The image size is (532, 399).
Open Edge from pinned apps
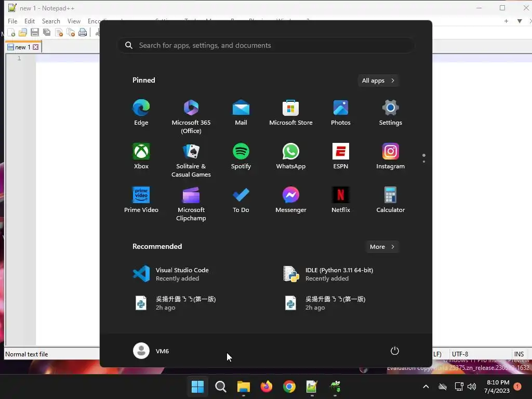pos(141,113)
